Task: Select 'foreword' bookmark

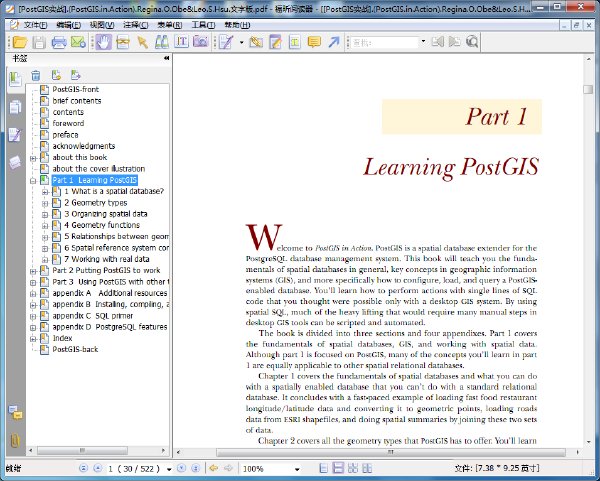Action: coord(68,123)
